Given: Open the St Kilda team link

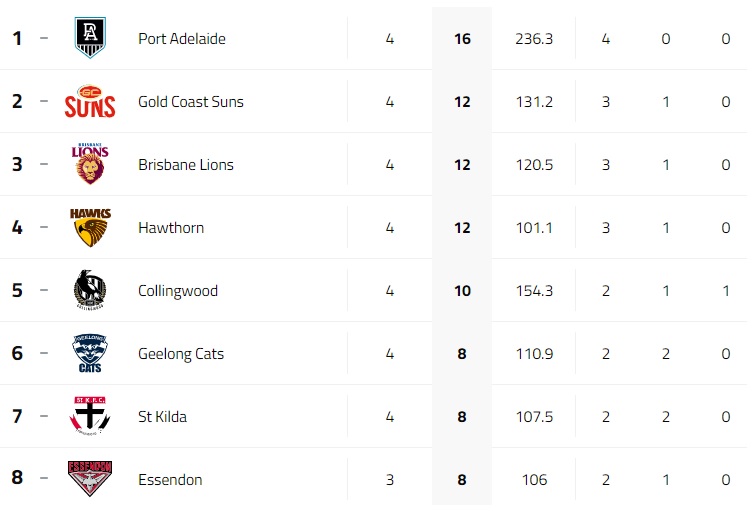Looking at the screenshot, I should point(163,417).
